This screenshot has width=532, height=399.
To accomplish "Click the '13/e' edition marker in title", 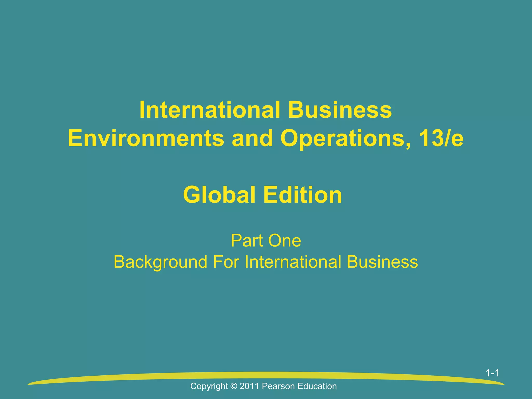I will click(441, 138).
